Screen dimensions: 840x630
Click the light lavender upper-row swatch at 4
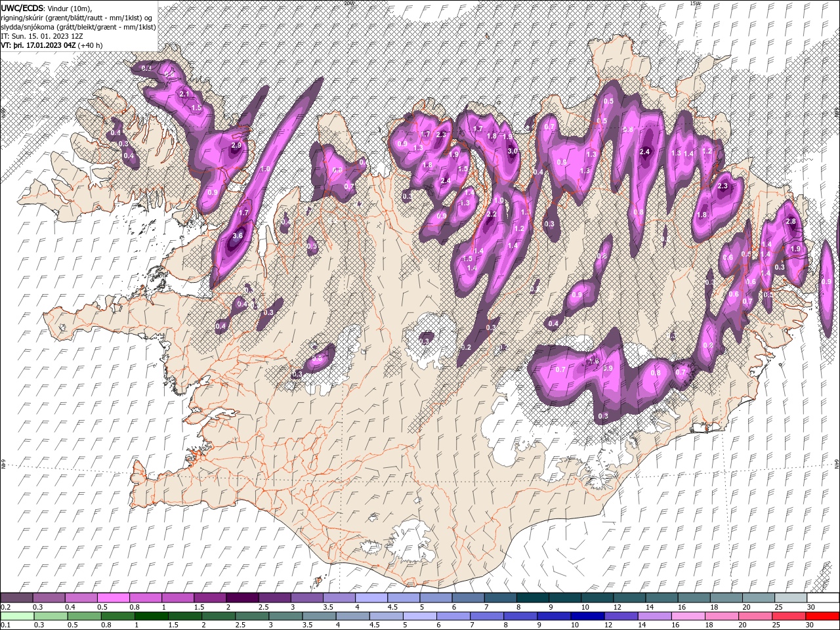point(371,598)
